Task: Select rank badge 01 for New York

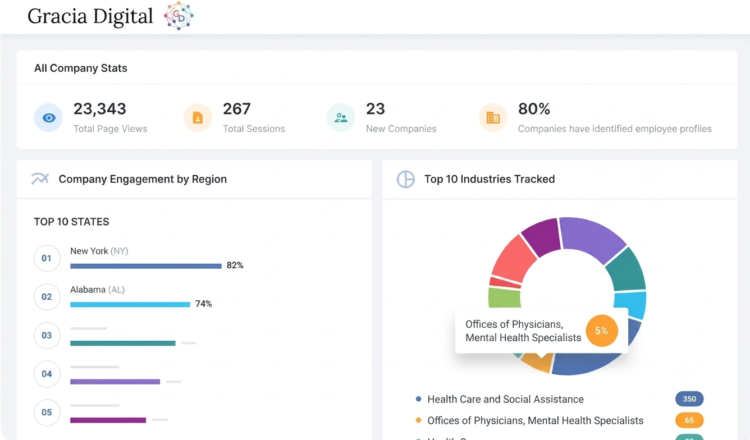Action: tap(47, 258)
